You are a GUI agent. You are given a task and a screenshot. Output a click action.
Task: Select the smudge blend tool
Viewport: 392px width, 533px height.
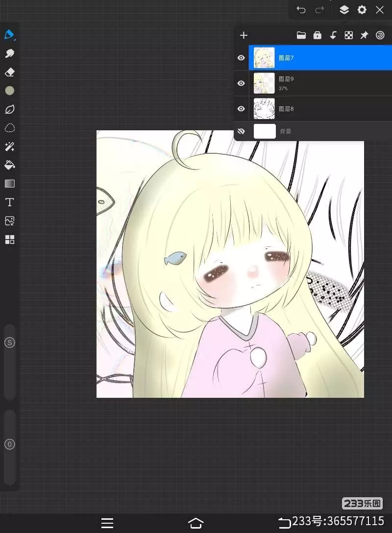point(9,53)
